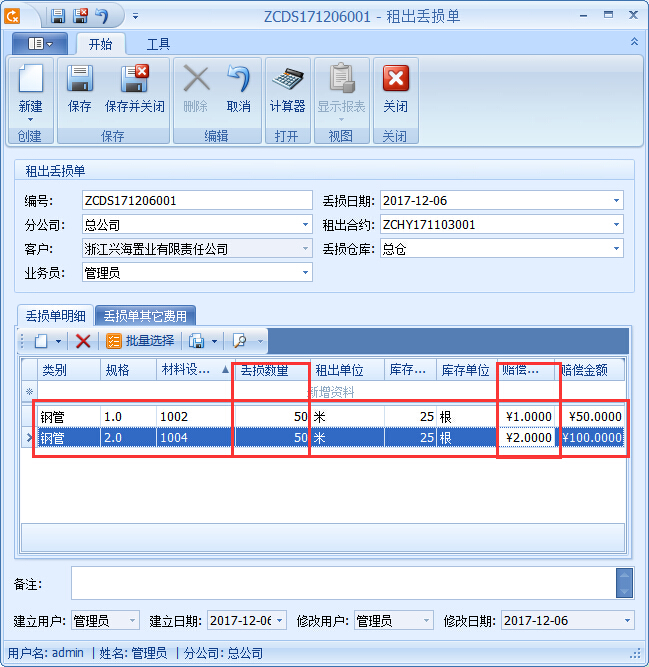Image resolution: width=649 pixels, height=667 pixels.
Task: Click the 显示报表 ribbon button
Action: (x=342, y=92)
